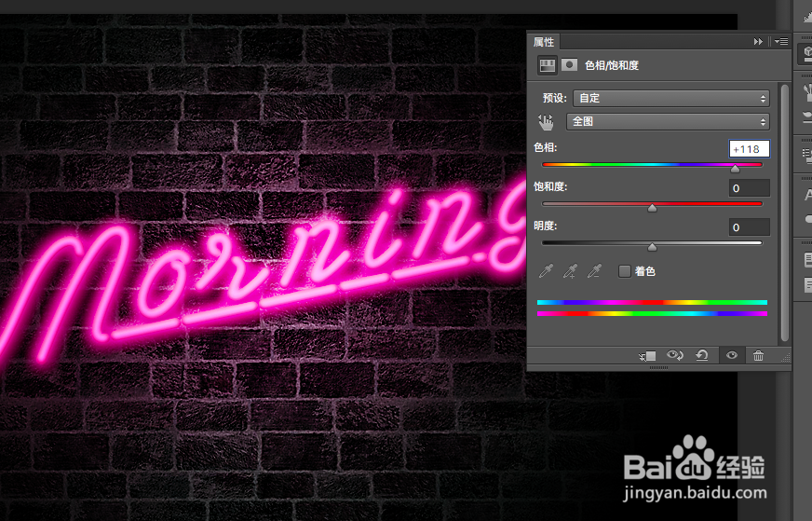The image size is (812, 521).
Task: Click the upper color spectrum bar
Action: 652,302
